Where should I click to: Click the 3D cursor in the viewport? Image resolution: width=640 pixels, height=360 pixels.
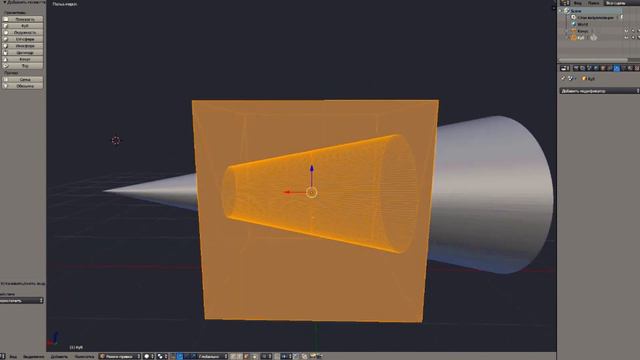click(116, 140)
